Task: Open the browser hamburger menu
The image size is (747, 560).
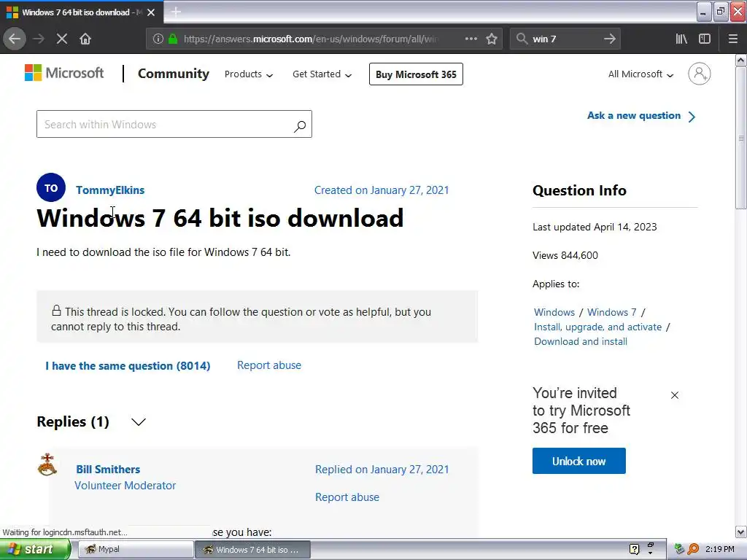Action: [732, 39]
